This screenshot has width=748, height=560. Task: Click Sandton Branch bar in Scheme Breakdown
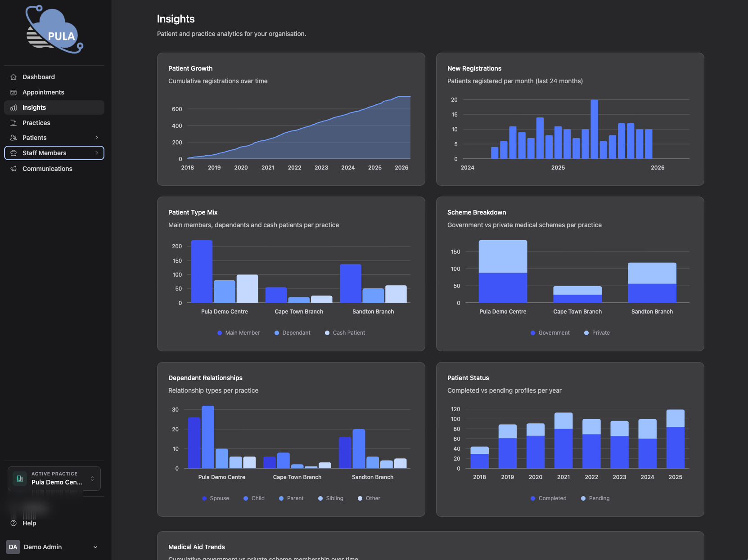pos(652,282)
